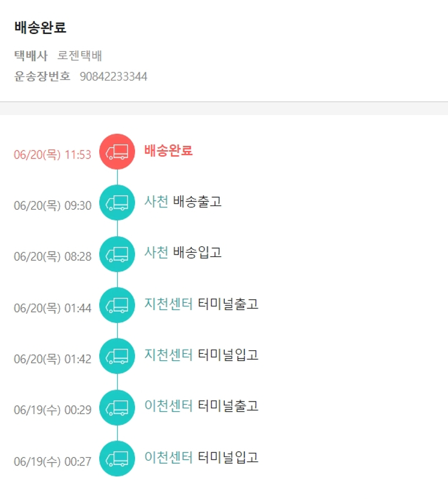Image resolution: width=448 pixels, height=499 pixels.
Task: Click the 사천 배송출고 status text
Action: tap(183, 201)
